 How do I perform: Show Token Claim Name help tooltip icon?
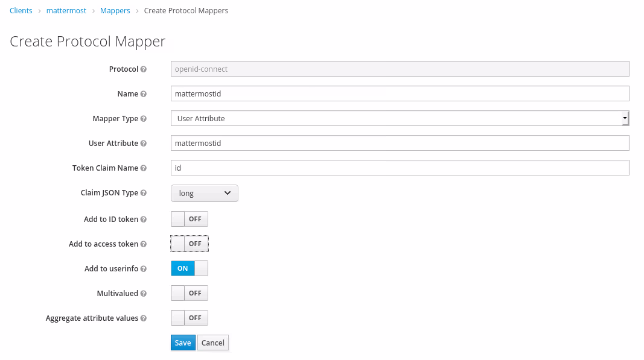[144, 168]
